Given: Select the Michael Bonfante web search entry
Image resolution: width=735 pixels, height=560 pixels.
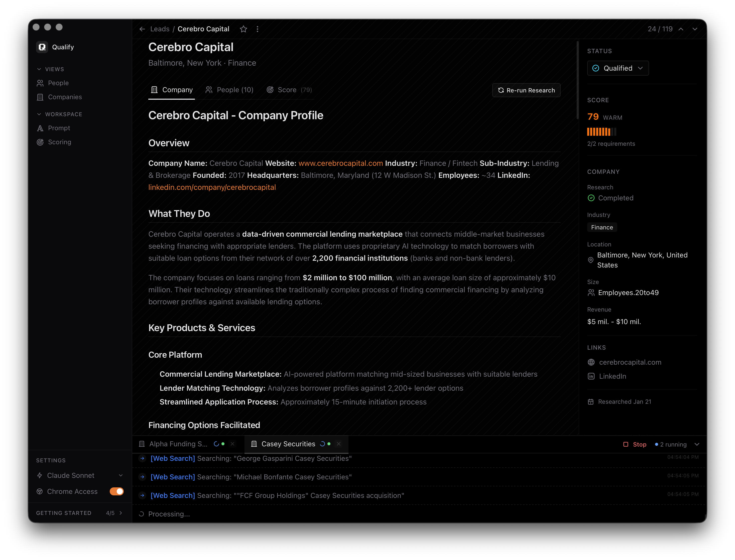Looking at the screenshot, I should point(419,477).
